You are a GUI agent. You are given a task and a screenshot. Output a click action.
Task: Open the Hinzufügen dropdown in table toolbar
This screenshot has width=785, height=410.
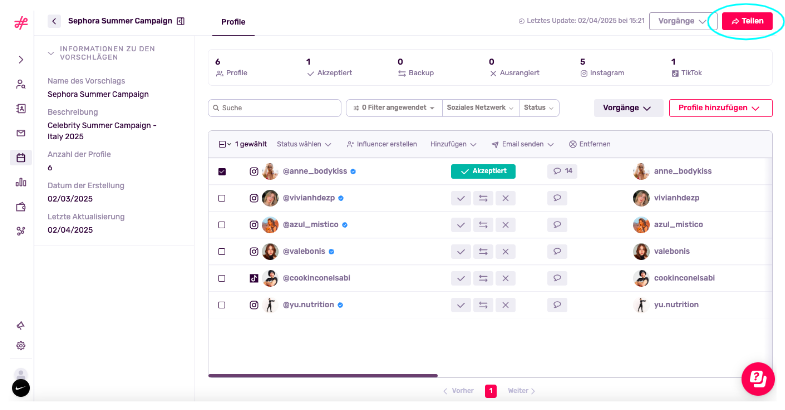(453, 144)
